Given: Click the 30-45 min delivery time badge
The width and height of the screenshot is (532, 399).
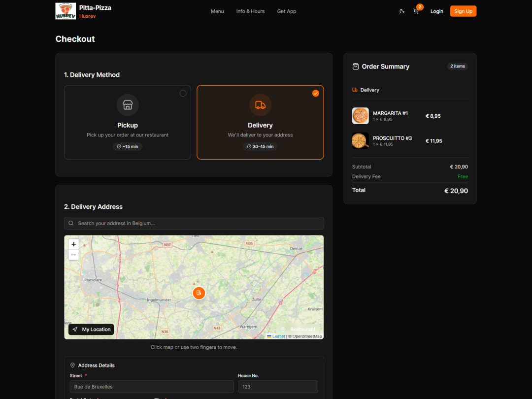Looking at the screenshot, I should 260,147.
